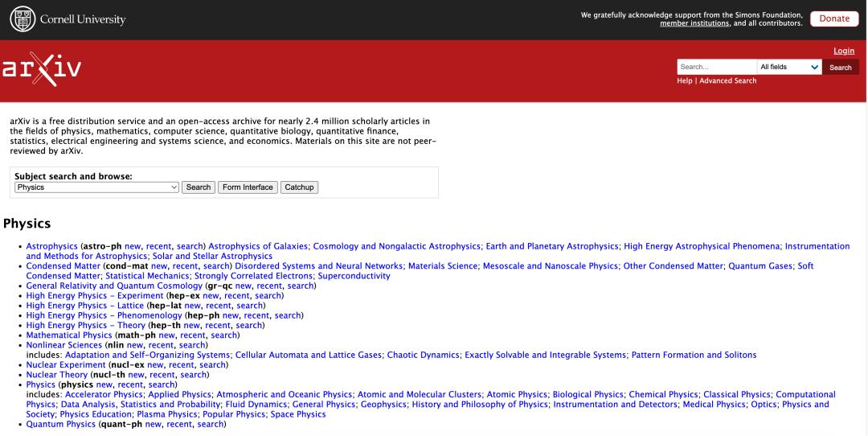
Task: Open High Energy Physics - Experiment
Action: coord(95,296)
